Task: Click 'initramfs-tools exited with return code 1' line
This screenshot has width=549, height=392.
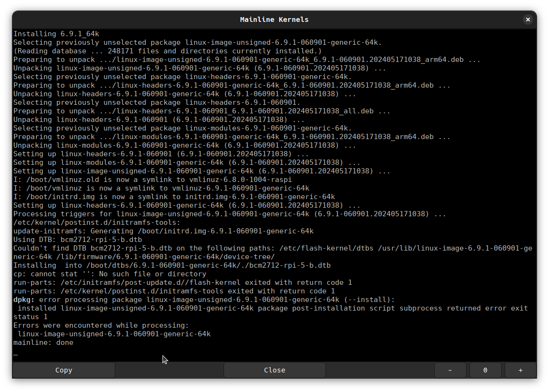Action: pos(174,291)
